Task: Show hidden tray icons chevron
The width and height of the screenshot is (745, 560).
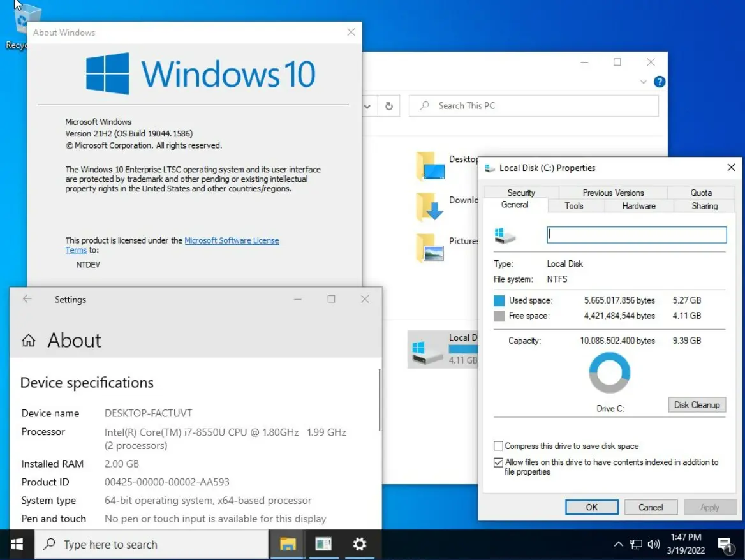Action: (x=618, y=544)
